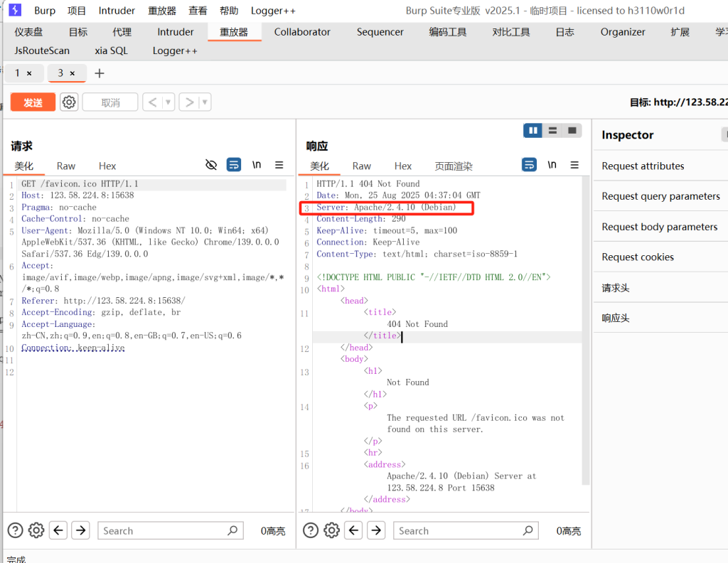Add a new Repeater tab
Viewport: 728px width, 563px height.
click(100, 73)
